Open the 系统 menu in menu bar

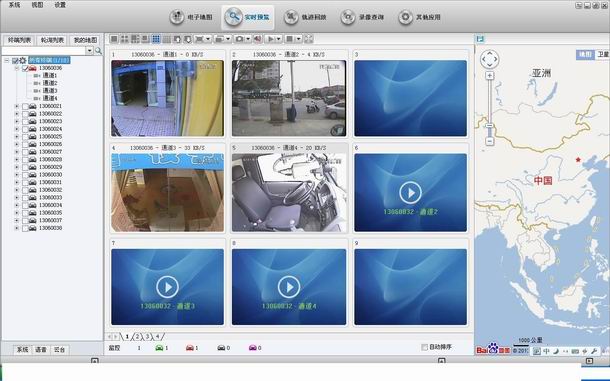click(14, 5)
